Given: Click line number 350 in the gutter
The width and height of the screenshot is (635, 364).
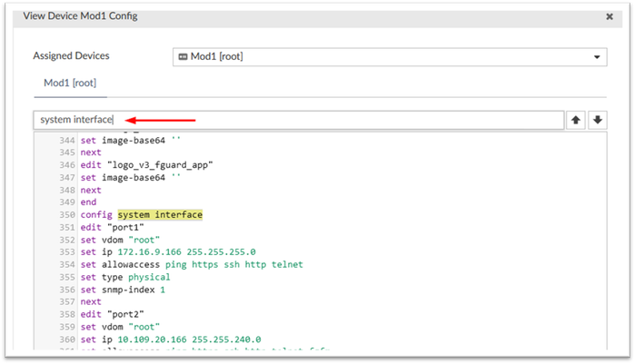Looking at the screenshot, I should coord(65,214).
